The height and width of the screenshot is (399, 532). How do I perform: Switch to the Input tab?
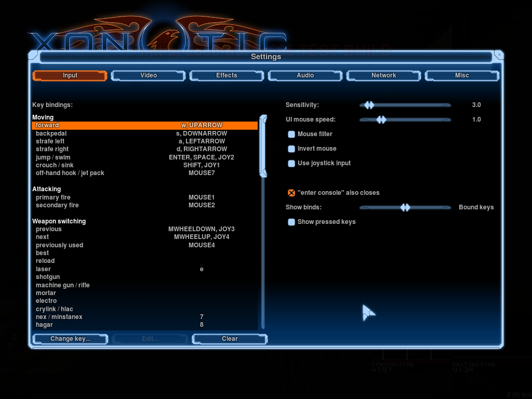[x=70, y=75]
